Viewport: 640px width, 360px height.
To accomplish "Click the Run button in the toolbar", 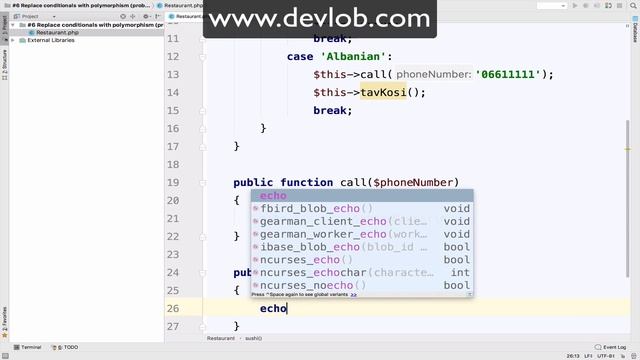I will [x=575, y=6].
